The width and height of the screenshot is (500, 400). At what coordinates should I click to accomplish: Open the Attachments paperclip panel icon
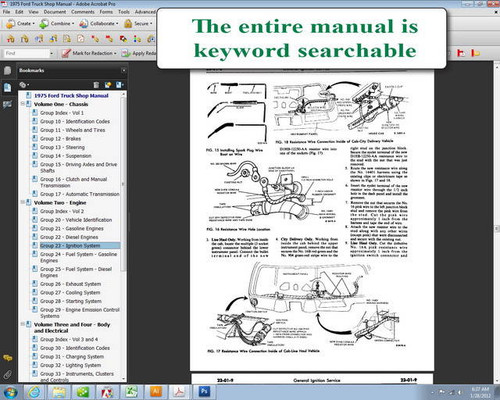click(7, 374)
